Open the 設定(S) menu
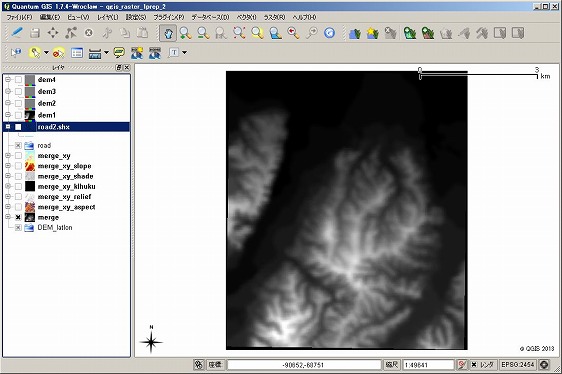Image resolution: width=562 pixels, height=374 pixels. [136, 17]
